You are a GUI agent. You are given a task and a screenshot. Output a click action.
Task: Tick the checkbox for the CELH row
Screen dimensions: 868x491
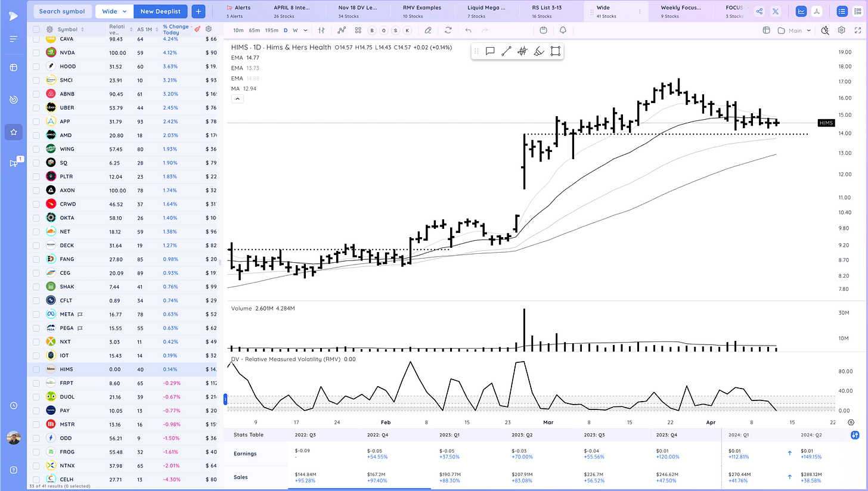coord(36,479)
